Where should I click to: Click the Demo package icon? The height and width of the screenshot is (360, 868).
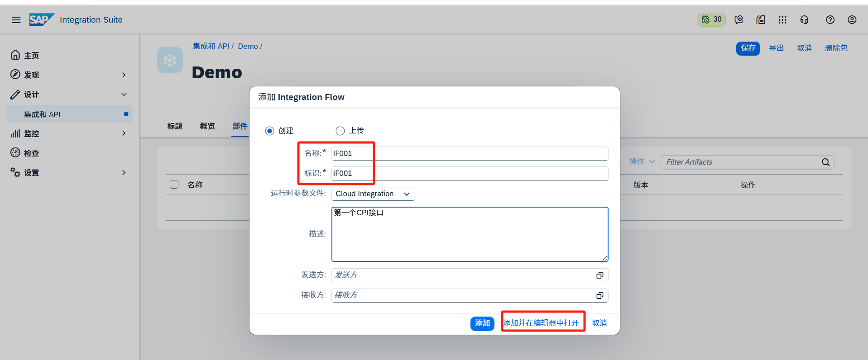tap(170, 60)
